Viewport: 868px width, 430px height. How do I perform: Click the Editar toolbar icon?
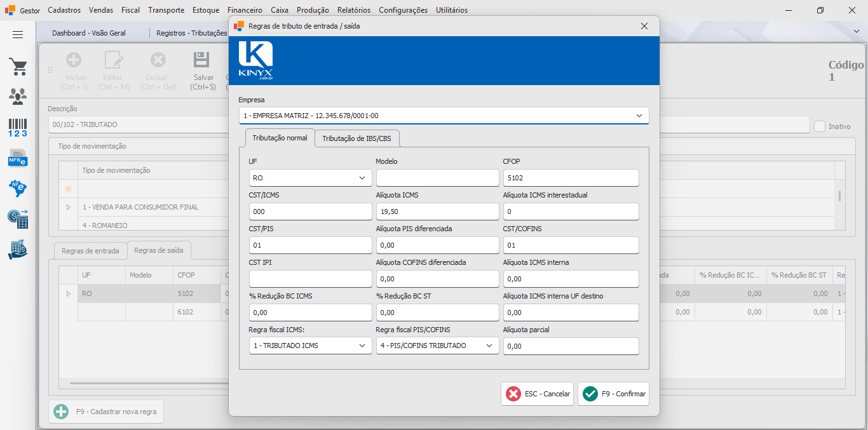point(114,60)
